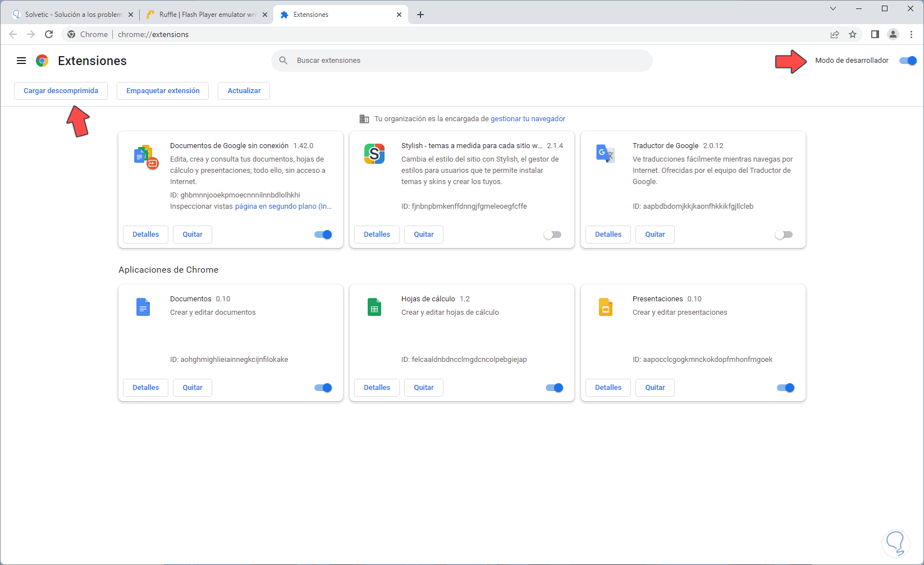Screen dimensions: 924x565
Task: Focus the Buscar extensiones search field
Action: [462, 61]
